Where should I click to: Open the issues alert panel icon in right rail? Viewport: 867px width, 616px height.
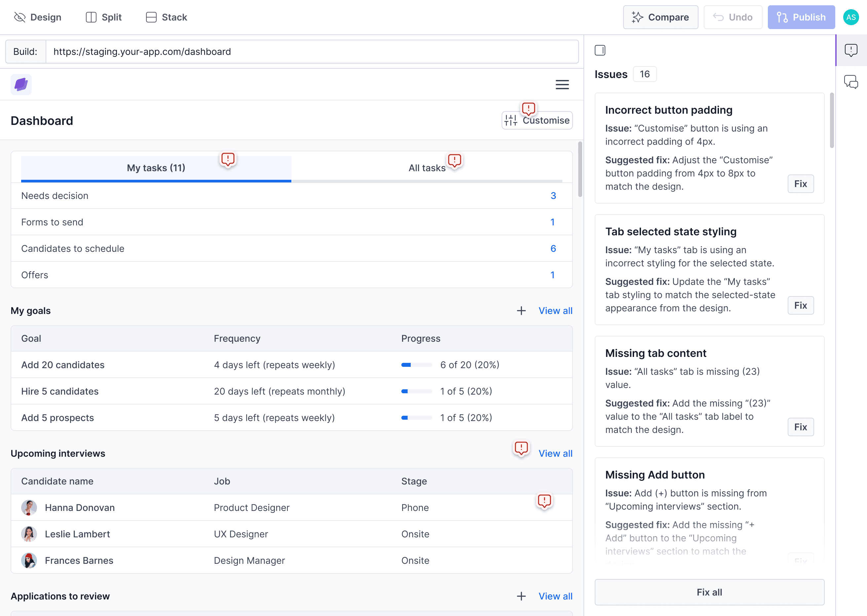[x=851, y=50]
